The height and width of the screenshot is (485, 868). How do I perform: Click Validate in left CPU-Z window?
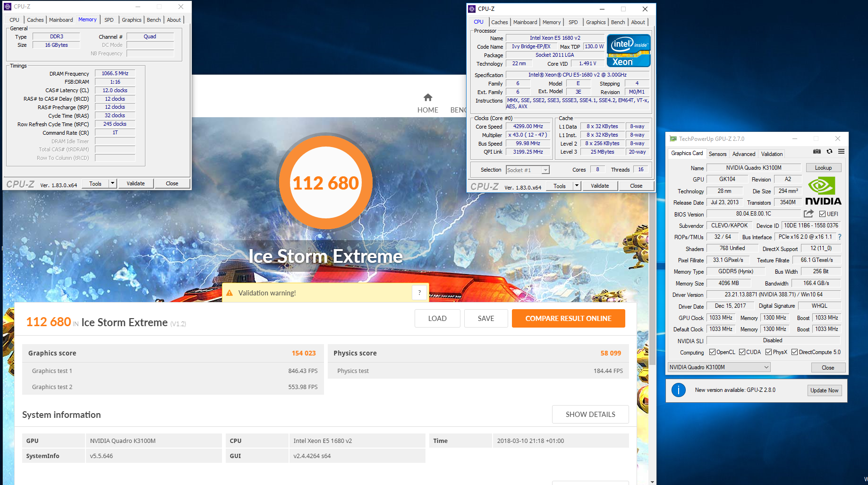136,183
